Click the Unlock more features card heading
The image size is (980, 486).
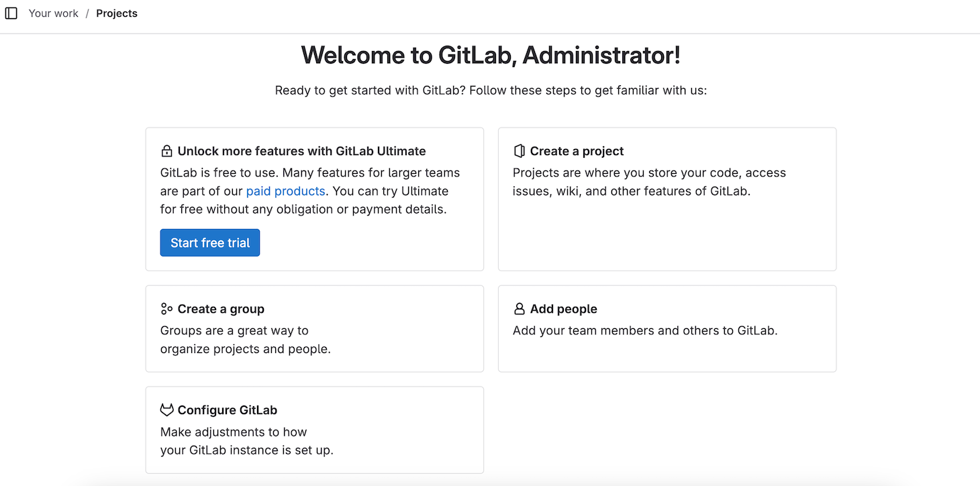(x=301, y=150)
